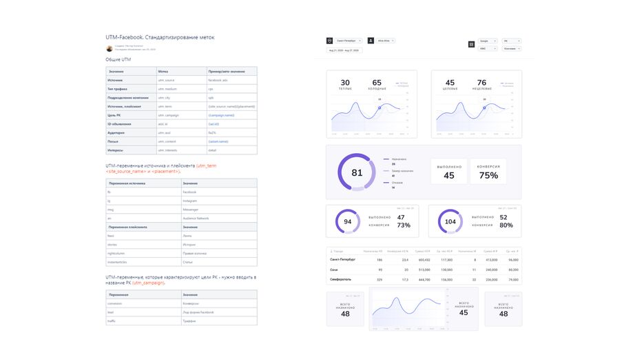Click the grid source filter icon
The width and height of the screenshot is (644, 362).
pyautogui.click(x=472, y=44)
